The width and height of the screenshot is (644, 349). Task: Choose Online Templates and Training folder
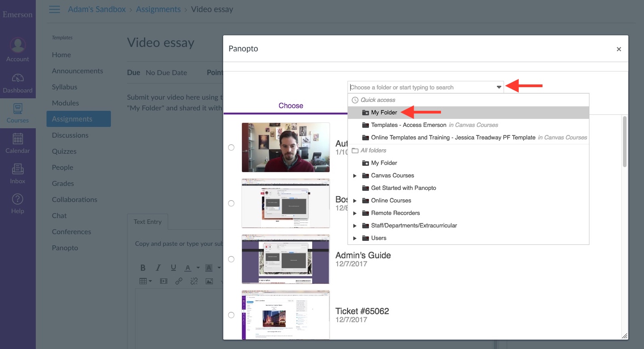469,138
